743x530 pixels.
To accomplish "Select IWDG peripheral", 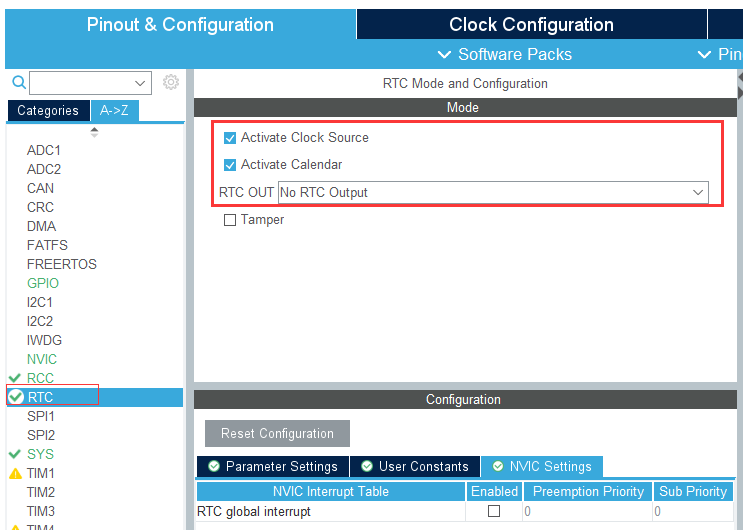I will tap(44, 340).
